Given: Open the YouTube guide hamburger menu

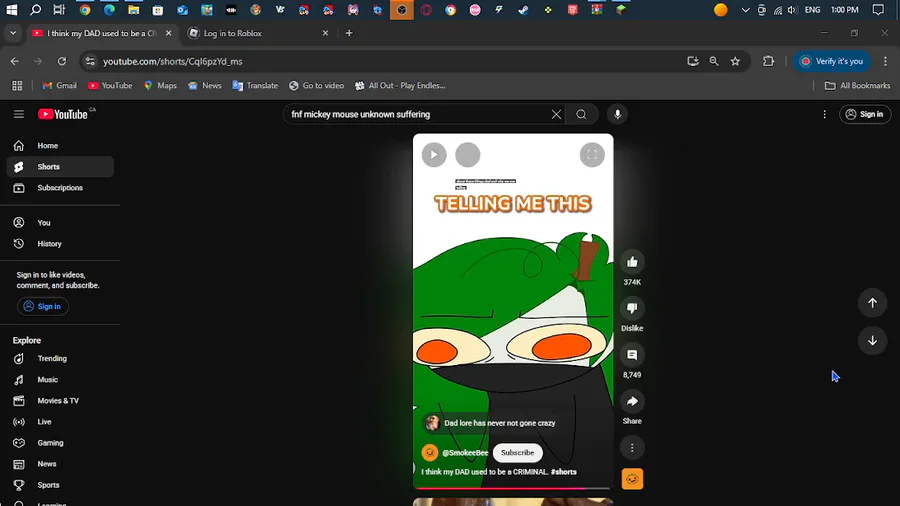Looking at the screenshot, I should (18, 114).
